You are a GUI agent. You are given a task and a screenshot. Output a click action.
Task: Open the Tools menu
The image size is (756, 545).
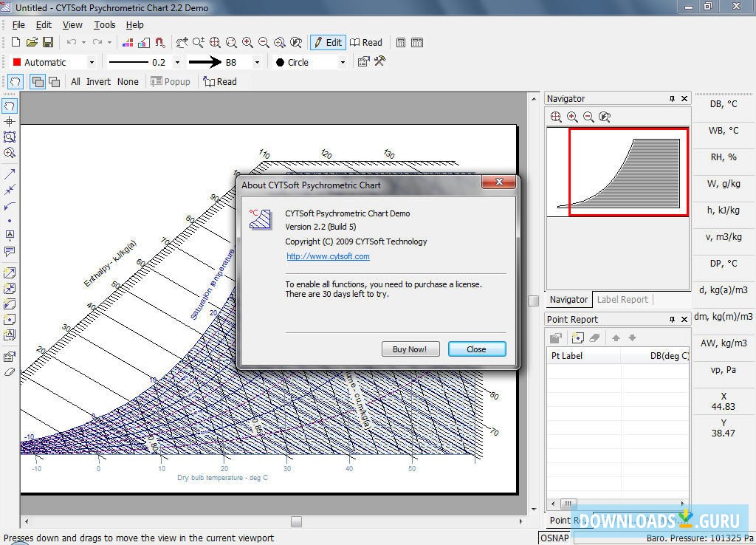point(104,24)
